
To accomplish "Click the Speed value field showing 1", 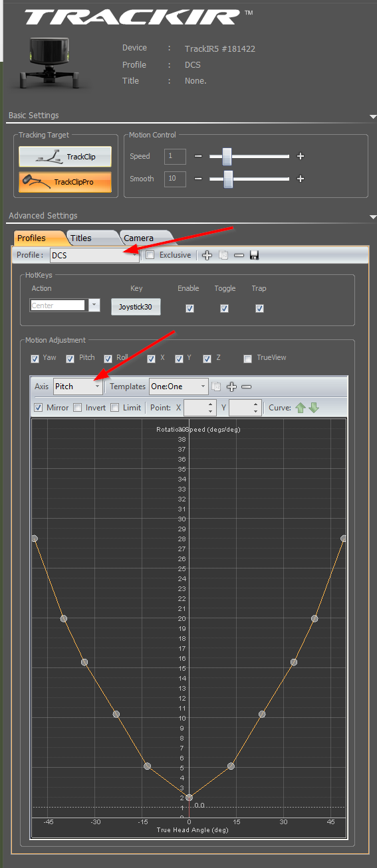I will click(x=175, y=156).
